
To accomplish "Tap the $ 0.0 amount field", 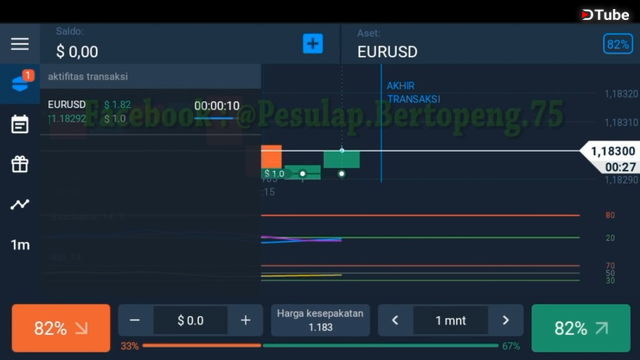I will tap(190, 320).
